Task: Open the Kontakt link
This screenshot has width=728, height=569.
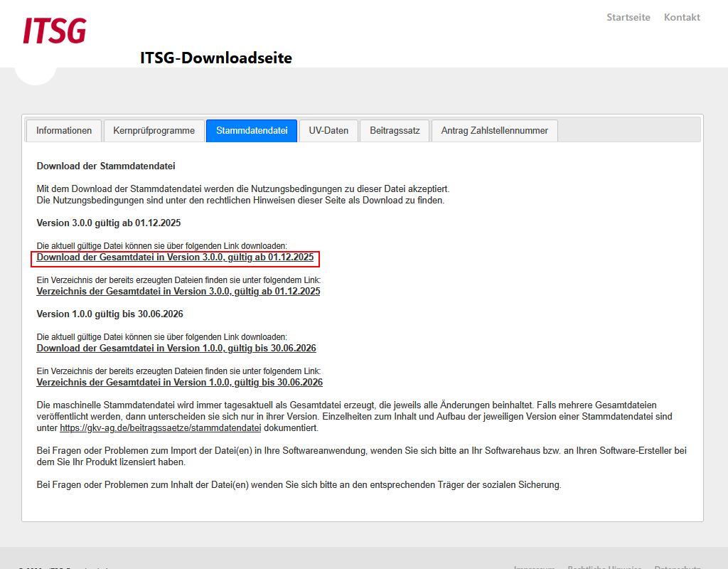Action: (x=682, y=17)
